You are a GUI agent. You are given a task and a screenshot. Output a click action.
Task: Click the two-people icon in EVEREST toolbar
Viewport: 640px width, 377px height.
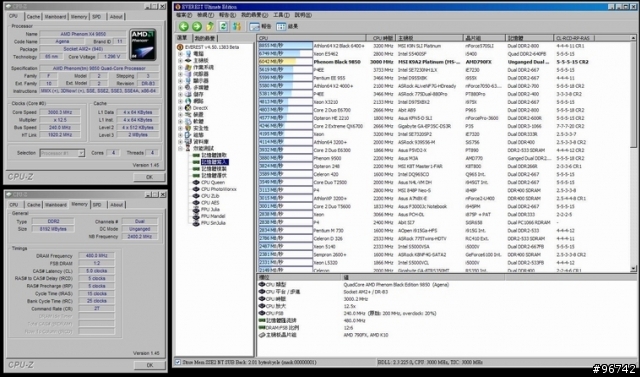(237, 27)
